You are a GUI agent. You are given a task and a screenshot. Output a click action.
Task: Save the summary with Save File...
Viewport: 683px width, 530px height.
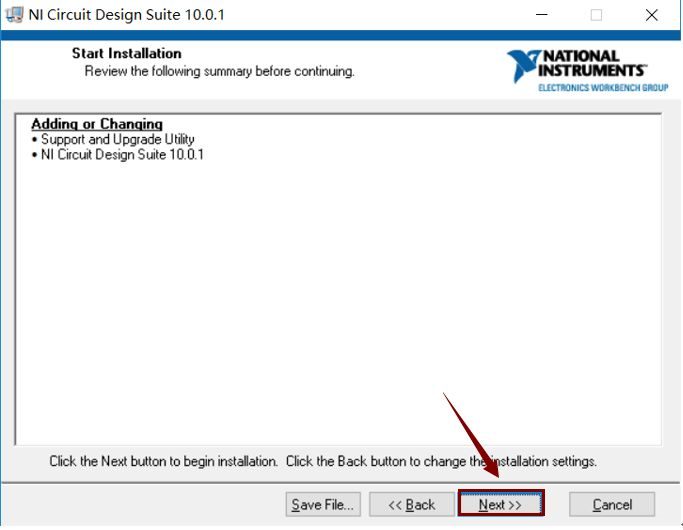pyautogui.click(x=323, y=504)
